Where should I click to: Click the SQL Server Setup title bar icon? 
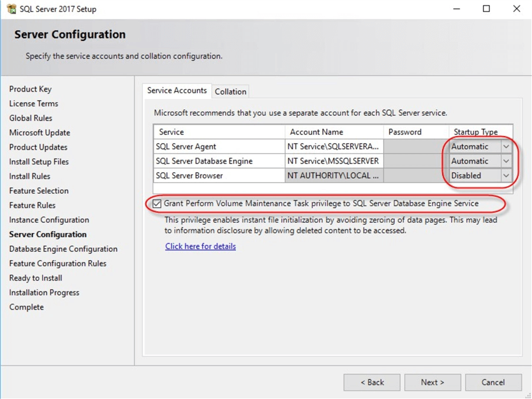[11, 9]
